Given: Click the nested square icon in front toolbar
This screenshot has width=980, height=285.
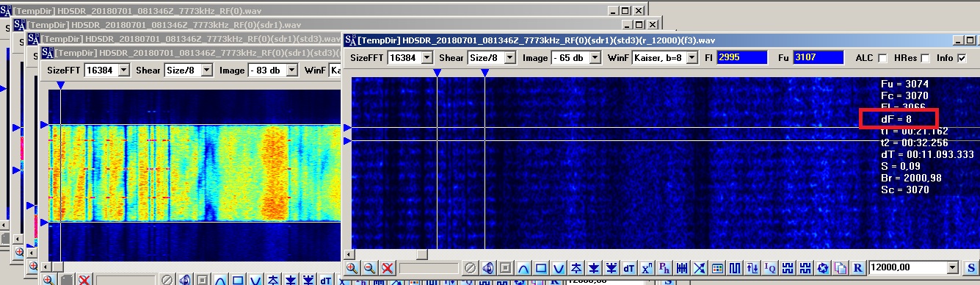Looking at the screenshot, I should click(506, 267).
